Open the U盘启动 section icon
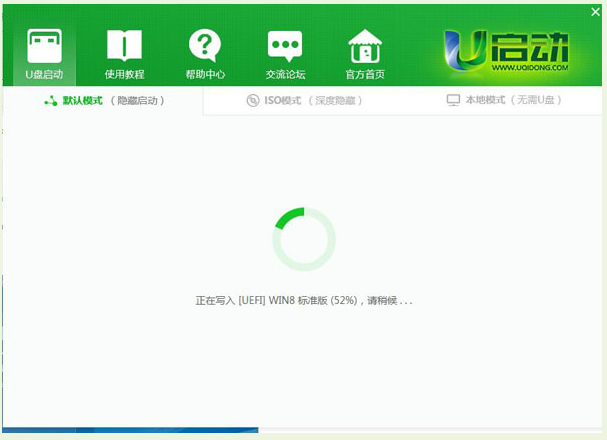Screen dimensions: 607x440 (43, 46)
